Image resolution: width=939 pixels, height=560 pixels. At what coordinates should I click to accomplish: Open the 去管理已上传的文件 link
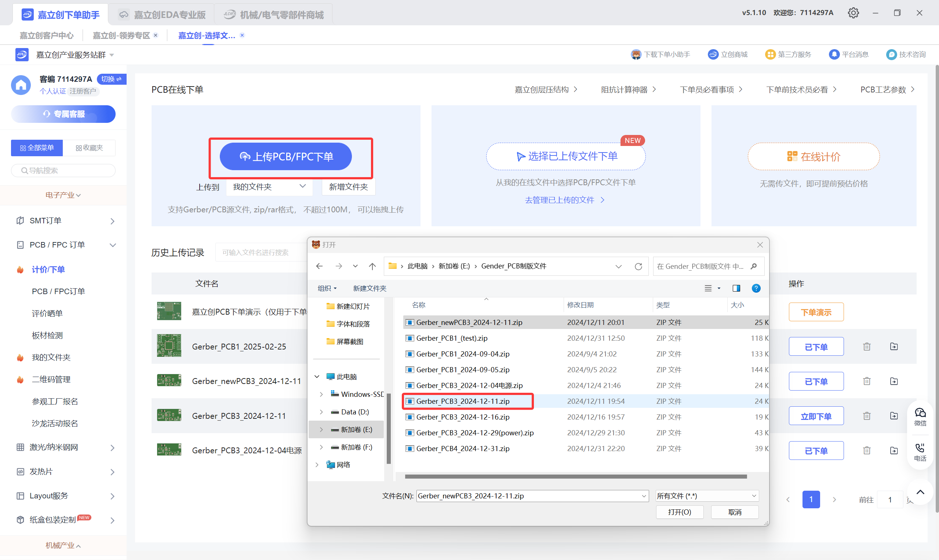pos(565,200)
